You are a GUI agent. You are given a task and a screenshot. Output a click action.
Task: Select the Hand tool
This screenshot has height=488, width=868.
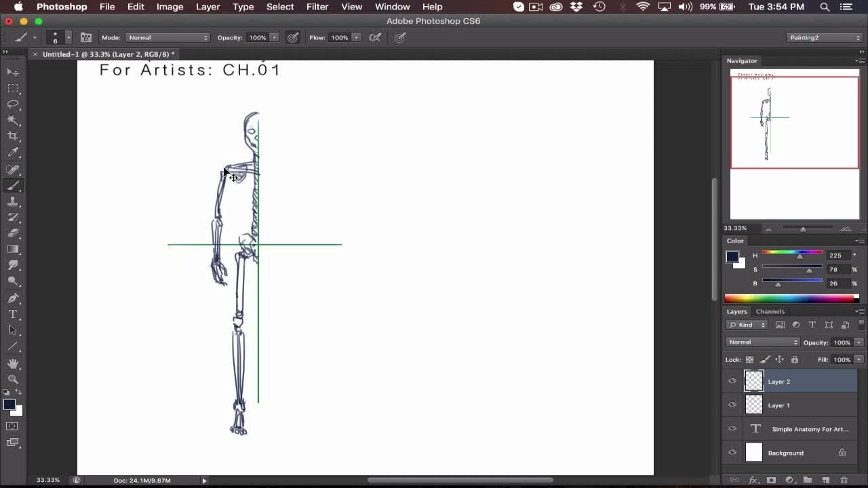coord(13,363)
